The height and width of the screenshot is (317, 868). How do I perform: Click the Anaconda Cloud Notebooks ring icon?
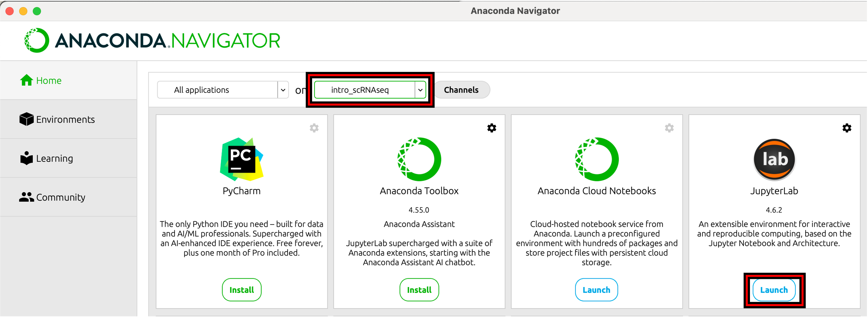(597, 159)
